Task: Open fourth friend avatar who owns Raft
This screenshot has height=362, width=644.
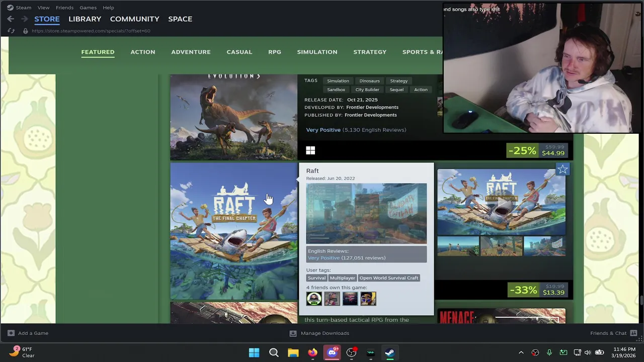Action: coord(368,299)
